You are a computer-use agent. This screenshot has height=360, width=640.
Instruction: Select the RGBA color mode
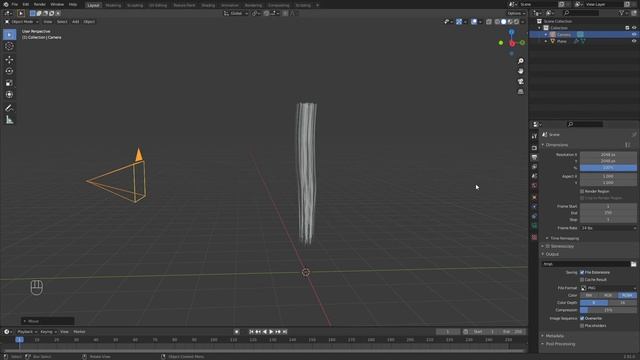tap(627, 295)
